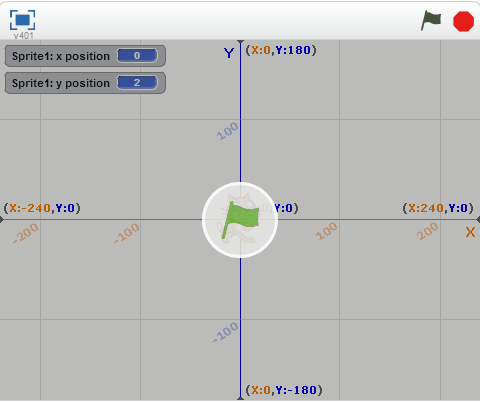
Task: Click the y position value 2
Action: point(137,83)
